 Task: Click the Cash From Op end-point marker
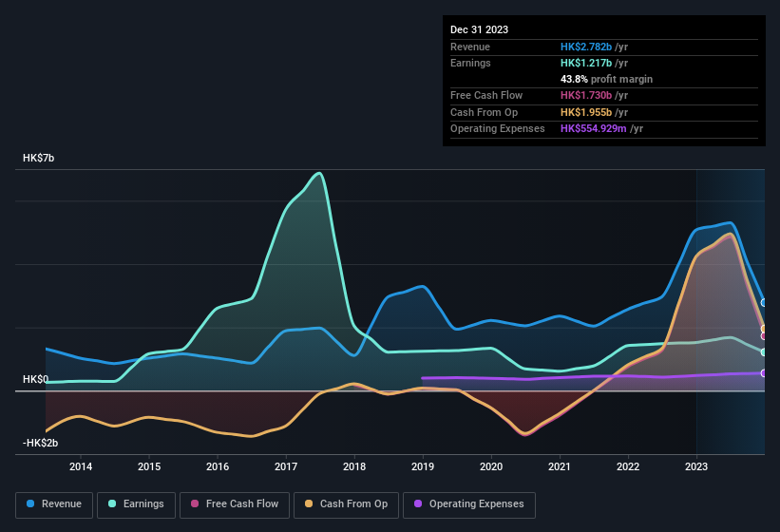pos(764,329)
